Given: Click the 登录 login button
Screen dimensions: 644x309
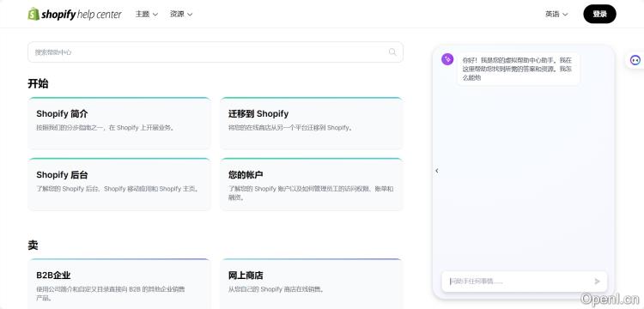Looking at the screenshot, I should pyautogui.click(x=599, y=14).
